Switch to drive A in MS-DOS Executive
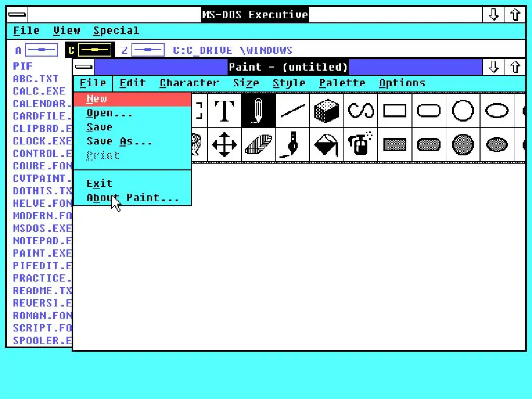 [37, 50]
